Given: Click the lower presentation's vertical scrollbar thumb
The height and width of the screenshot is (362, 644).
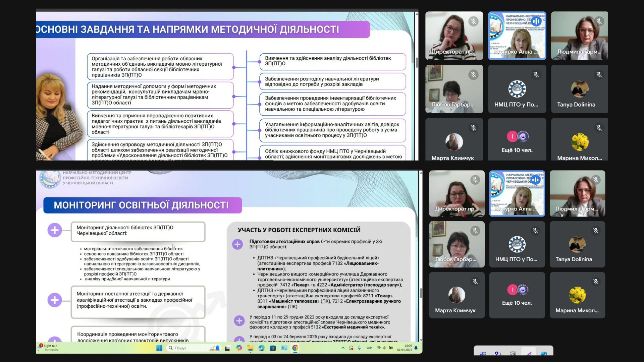Looking at the screenshot, I should pos(421,293).
